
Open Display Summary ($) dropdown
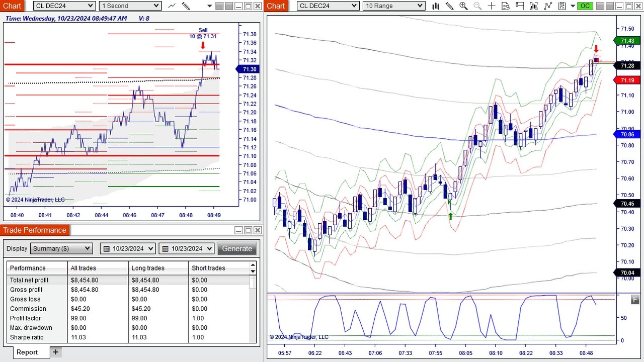[x=61, y=248]
